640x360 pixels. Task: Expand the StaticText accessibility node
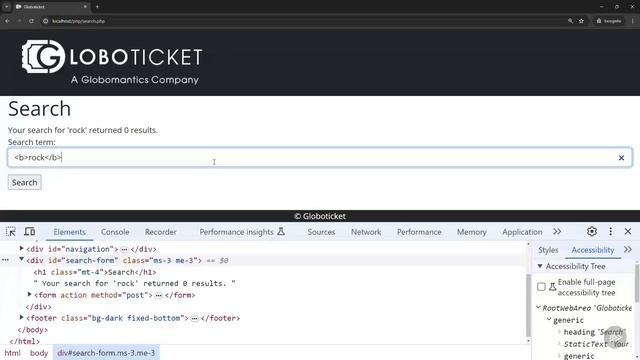559,344
